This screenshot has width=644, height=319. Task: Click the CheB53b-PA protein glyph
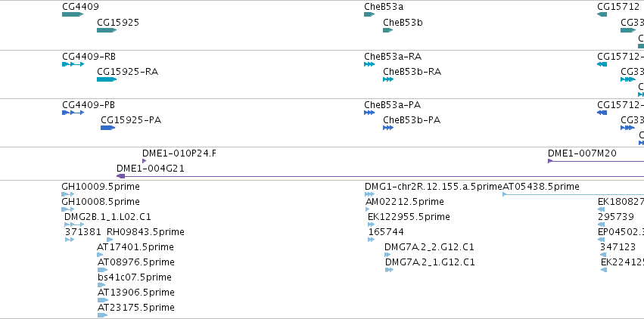tap(388, 128)
